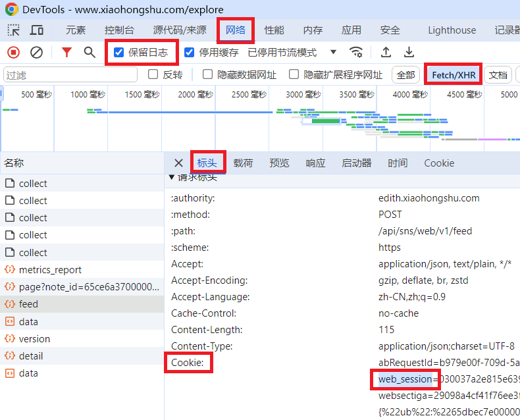Select the feed request row
Image resolution: width=520 pixels, height=420 pixels.
coord(82,304)
